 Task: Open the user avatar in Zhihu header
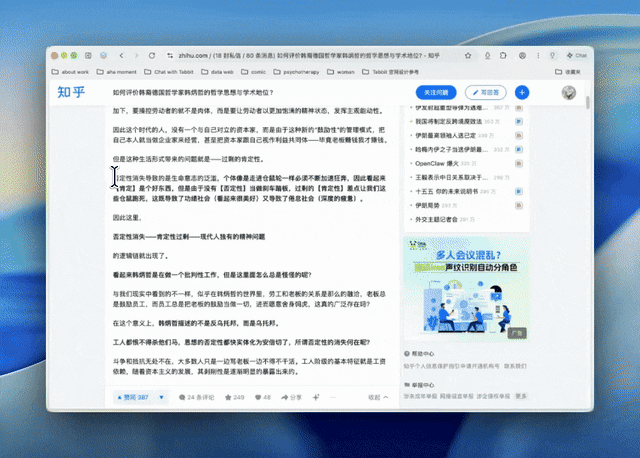[x=569, y=93]
